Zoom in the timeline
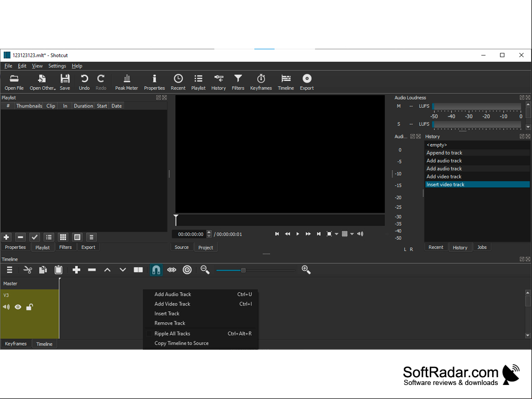 (x=306, y=270)
